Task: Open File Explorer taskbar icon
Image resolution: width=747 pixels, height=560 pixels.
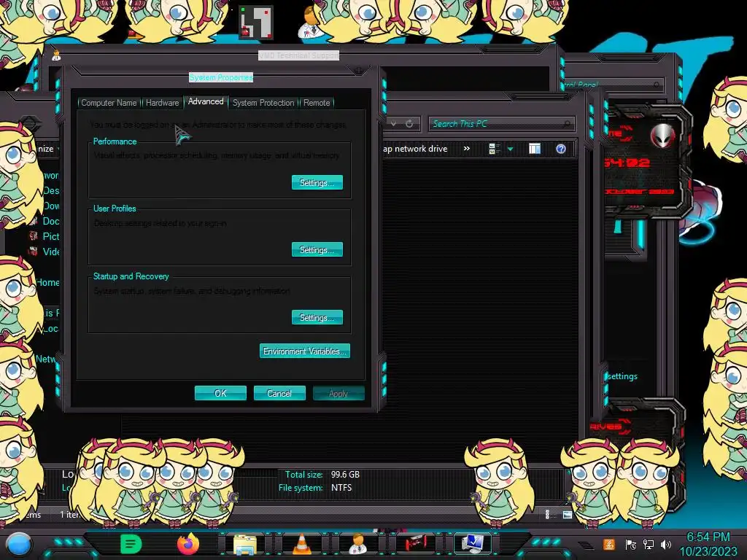Action: click(245, 545)
